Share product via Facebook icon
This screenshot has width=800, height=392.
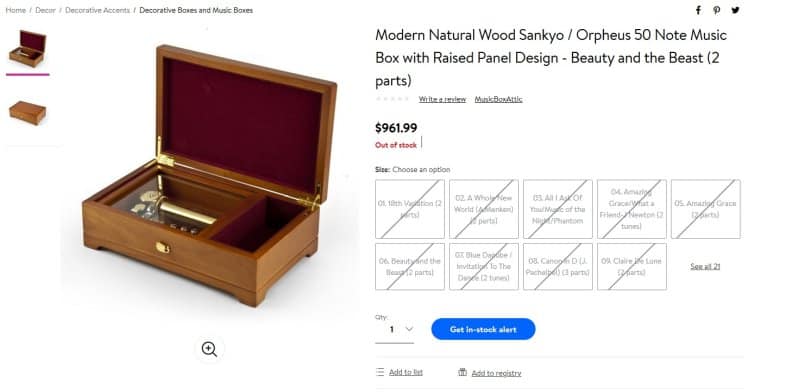698,10
